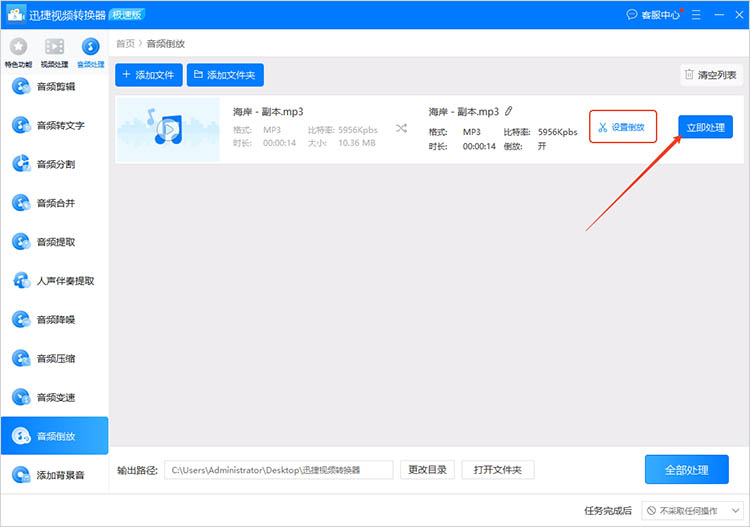The height and width of the screenshot is (527, 750).
Task: Click the 音频变速 icon
Action: tap(21, 397)
